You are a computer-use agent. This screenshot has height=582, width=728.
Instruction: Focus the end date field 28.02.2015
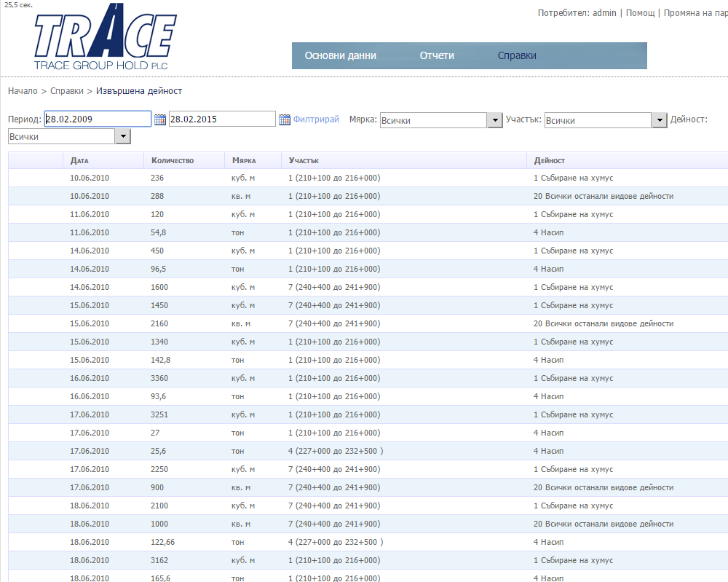[222, 119]
